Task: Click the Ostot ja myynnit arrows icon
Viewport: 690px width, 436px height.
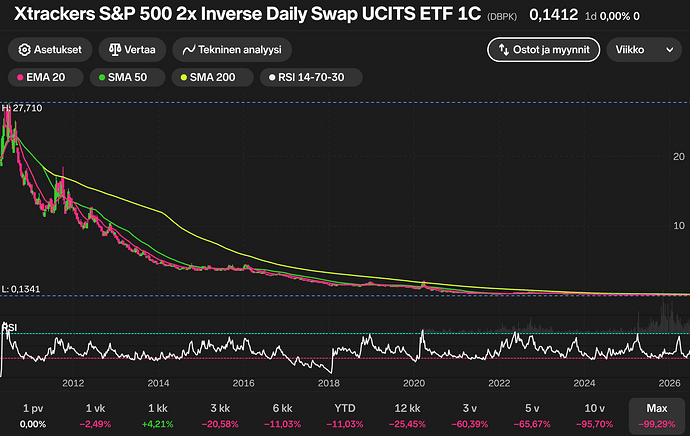Action: (x=503, y=50)
